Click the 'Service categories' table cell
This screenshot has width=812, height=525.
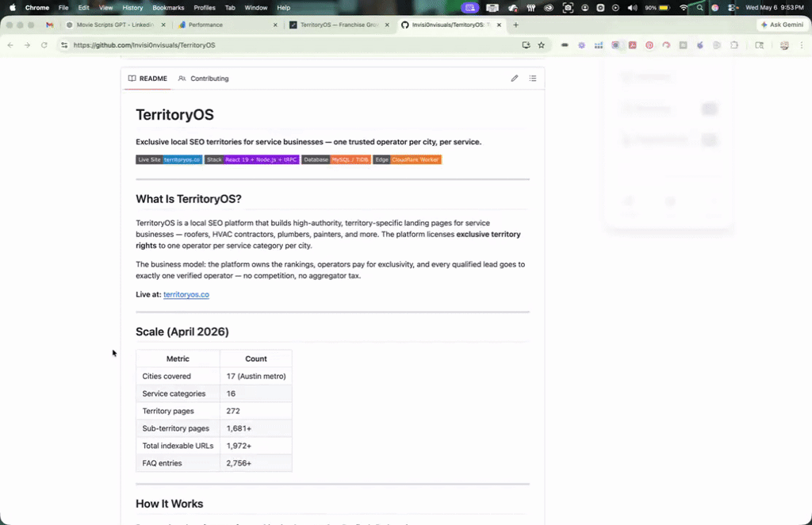click(x=178, y=393)
